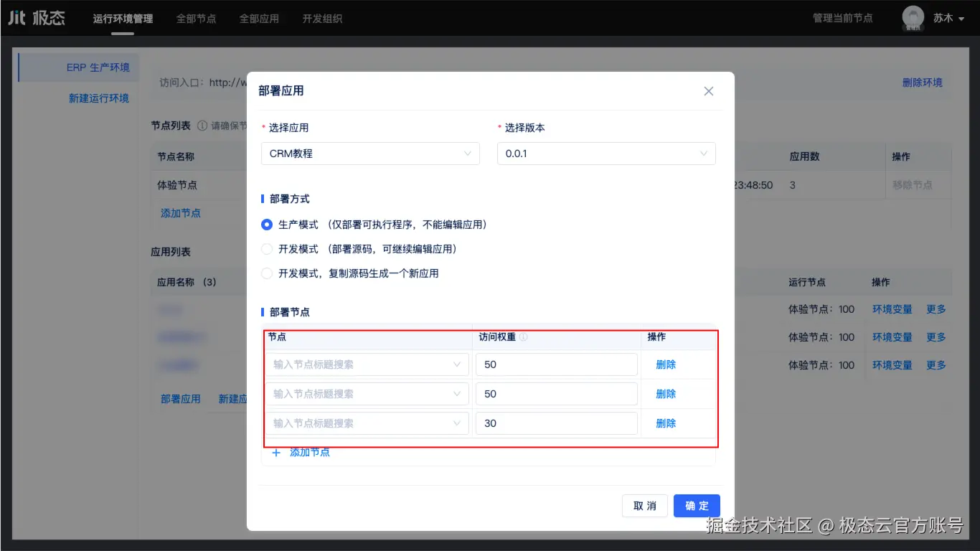The image size is (980, 551).
Task: Click the plus icon beside 添加节点
Action: pos(276,453)
